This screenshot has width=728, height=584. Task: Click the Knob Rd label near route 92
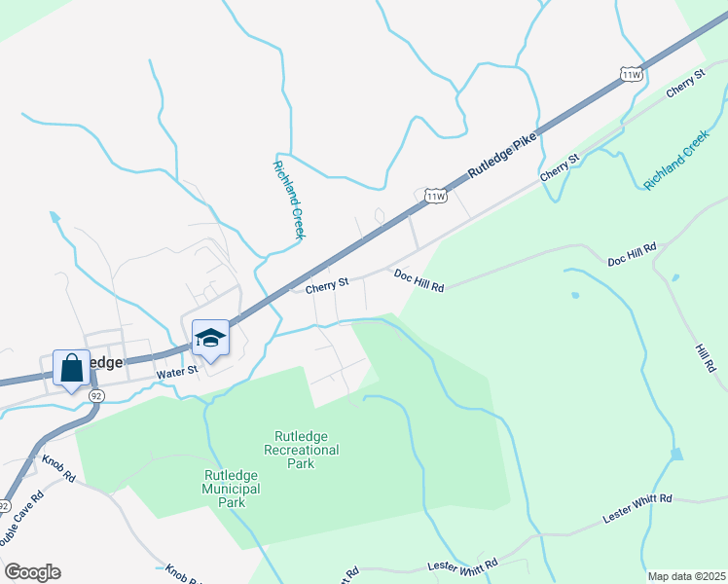[x=58, y=468]
